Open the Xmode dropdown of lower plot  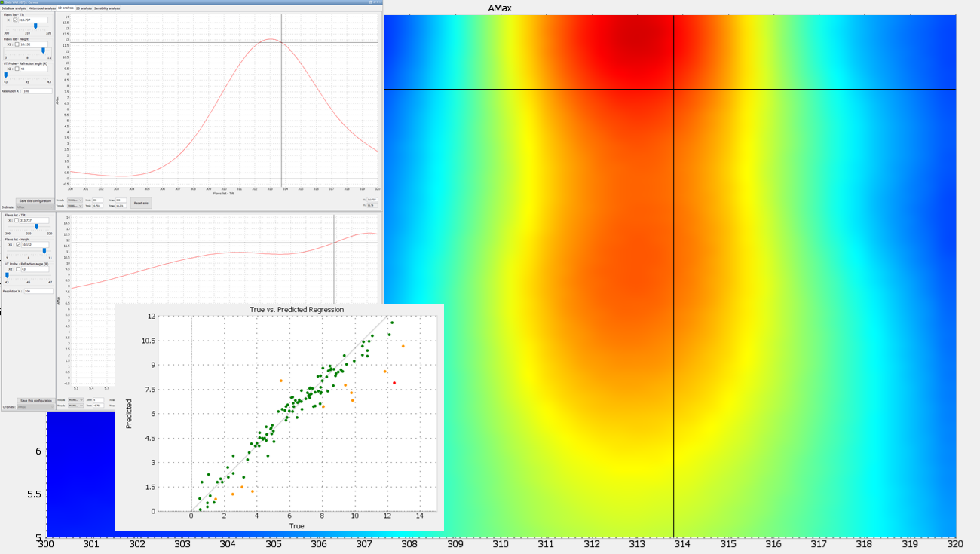tap(75, 400)
